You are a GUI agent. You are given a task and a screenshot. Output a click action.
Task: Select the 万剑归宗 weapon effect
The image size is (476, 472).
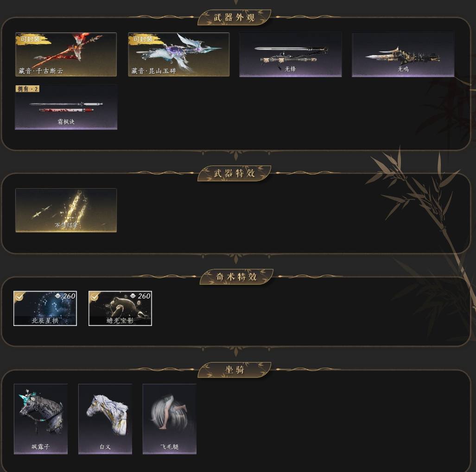point(66,210)
